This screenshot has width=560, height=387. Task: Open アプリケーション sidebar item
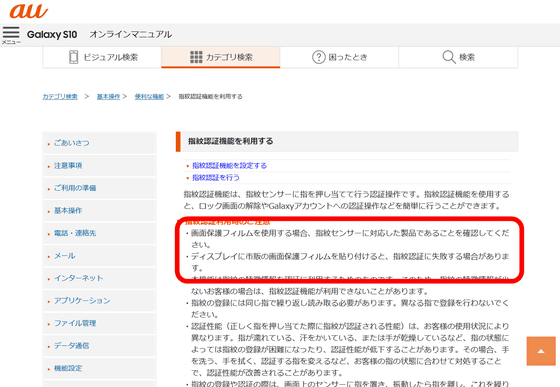coord(100,301)
